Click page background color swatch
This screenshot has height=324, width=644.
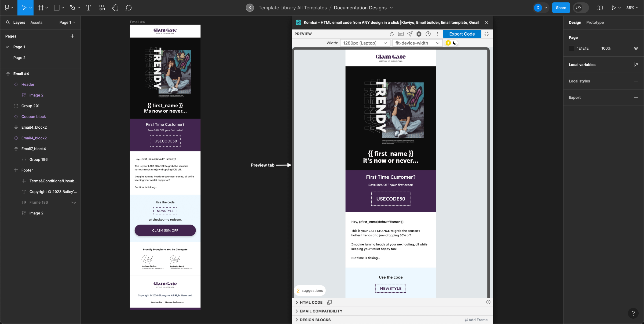tap(572, 48)
